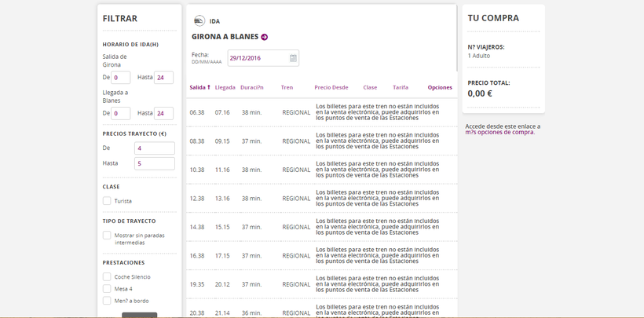Screen dimensions: 644x318
Task: Click the Llegada a Blanes 'Hasta' hour field
Action: tap(163, 113)
